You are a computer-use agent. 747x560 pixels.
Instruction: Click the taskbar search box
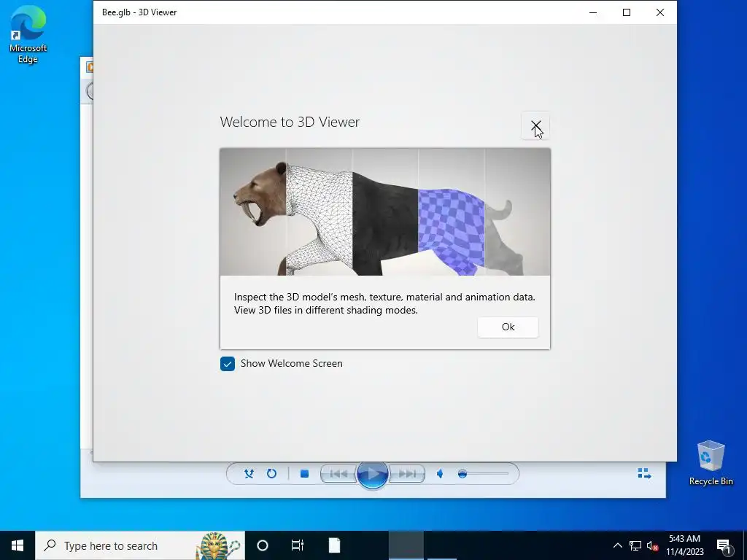[x=140, y=545]
